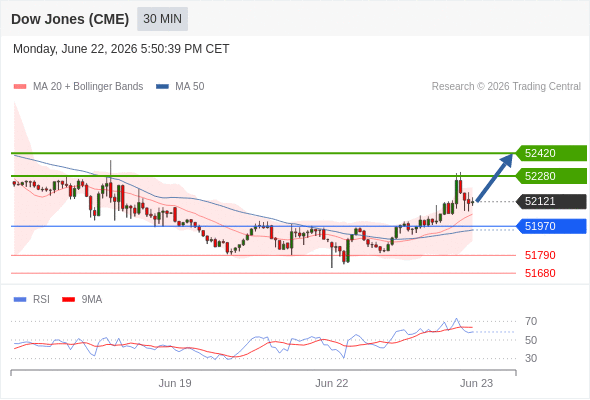
Task: Select the 51970 pivot level tag
Action: (x=551, y=226)
